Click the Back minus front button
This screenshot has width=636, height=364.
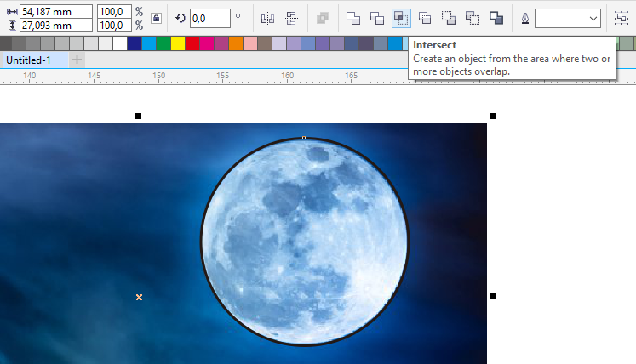click(x=473, y=18)
